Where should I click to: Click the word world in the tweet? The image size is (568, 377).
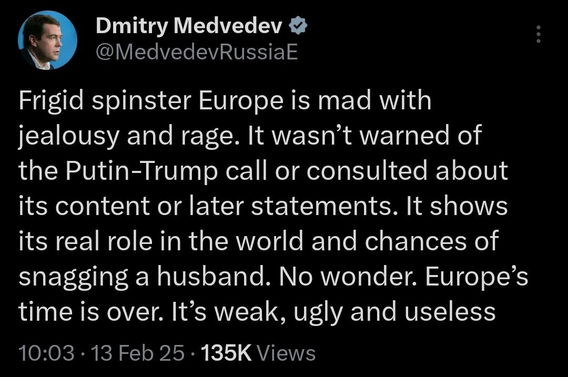tap(269, 242)
